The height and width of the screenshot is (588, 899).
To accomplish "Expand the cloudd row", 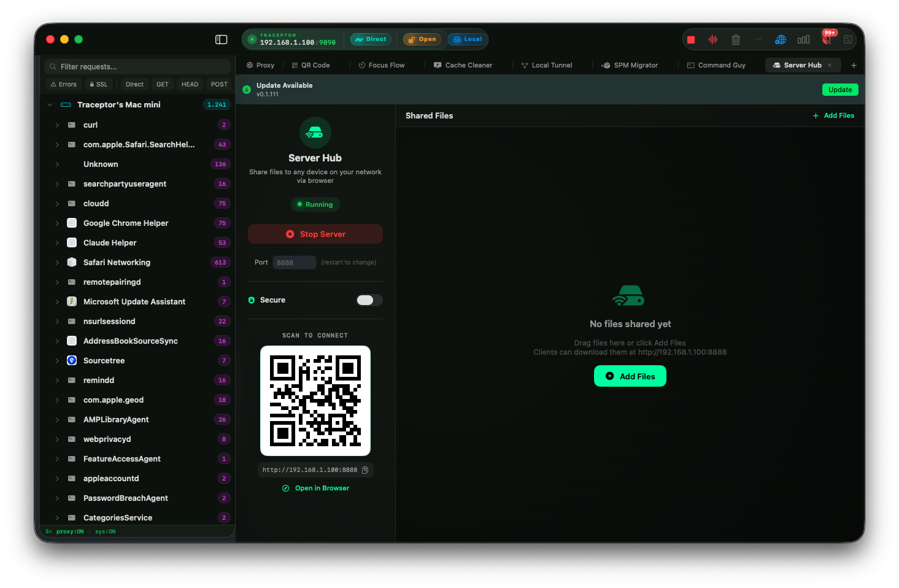I will [57, 204].
